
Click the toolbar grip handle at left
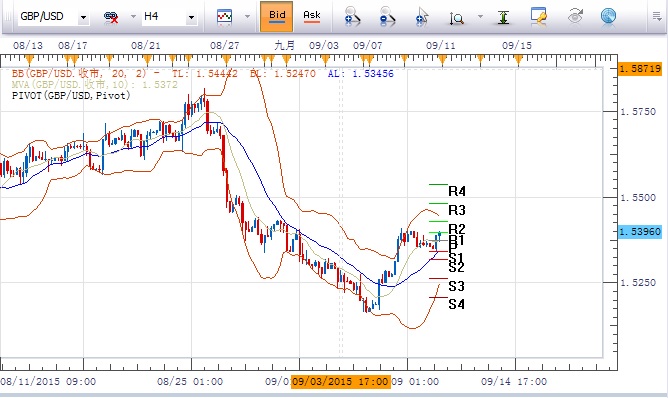point(7,17)
